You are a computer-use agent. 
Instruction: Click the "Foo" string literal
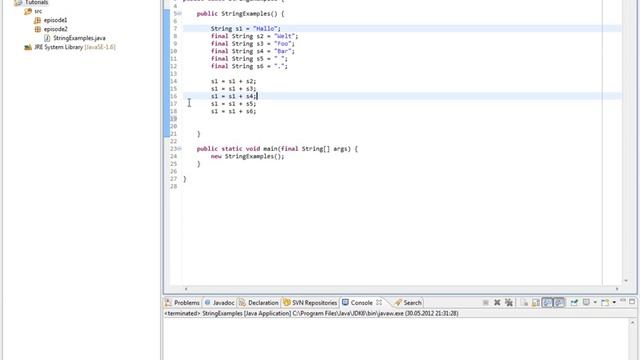click(282, 43)
